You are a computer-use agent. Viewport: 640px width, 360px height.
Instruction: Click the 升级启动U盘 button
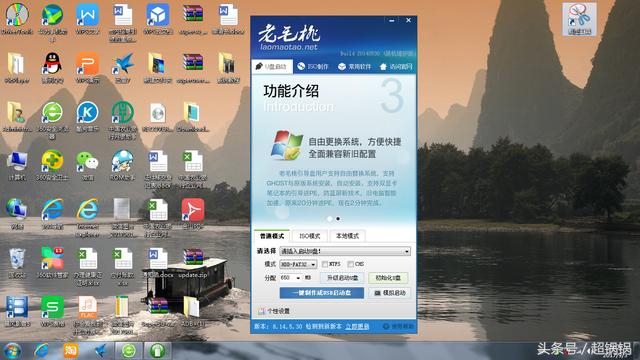pos(343,278)
